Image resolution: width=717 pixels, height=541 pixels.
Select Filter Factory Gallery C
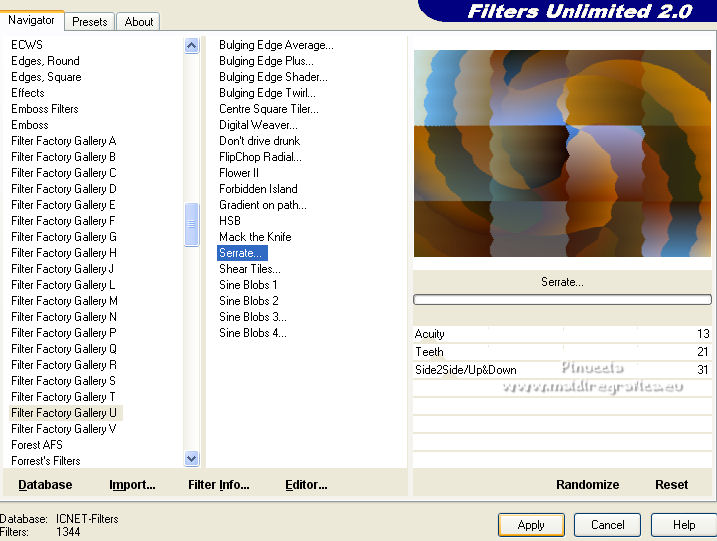coord(64,173)
